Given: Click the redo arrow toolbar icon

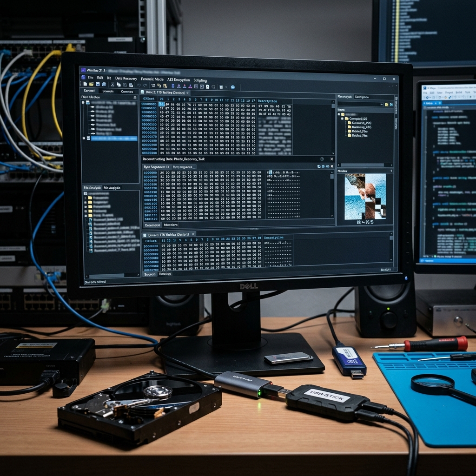Looking at the screenshot, I should click(x=145, y=86).
